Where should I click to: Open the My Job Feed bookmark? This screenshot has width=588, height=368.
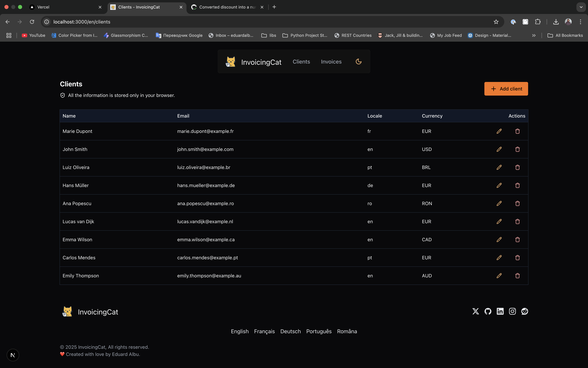pyautogui.click(x=446, y=36)
